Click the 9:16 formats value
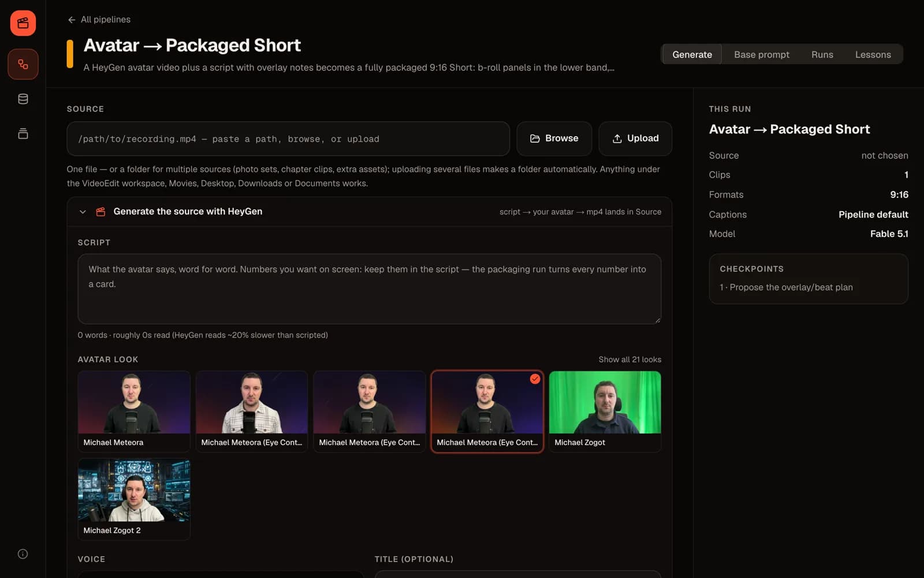924x578 pixels. (x=899, y=195)
